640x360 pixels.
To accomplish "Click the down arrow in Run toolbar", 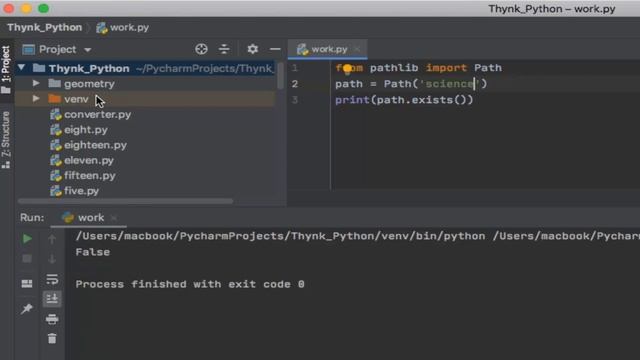I will click(x=52, y=259).
